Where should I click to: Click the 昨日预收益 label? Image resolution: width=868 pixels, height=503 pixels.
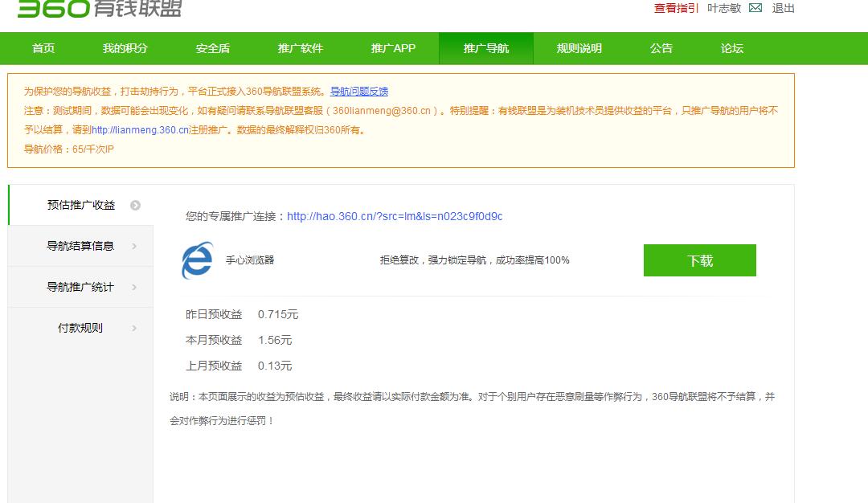(x=214, y=314)
